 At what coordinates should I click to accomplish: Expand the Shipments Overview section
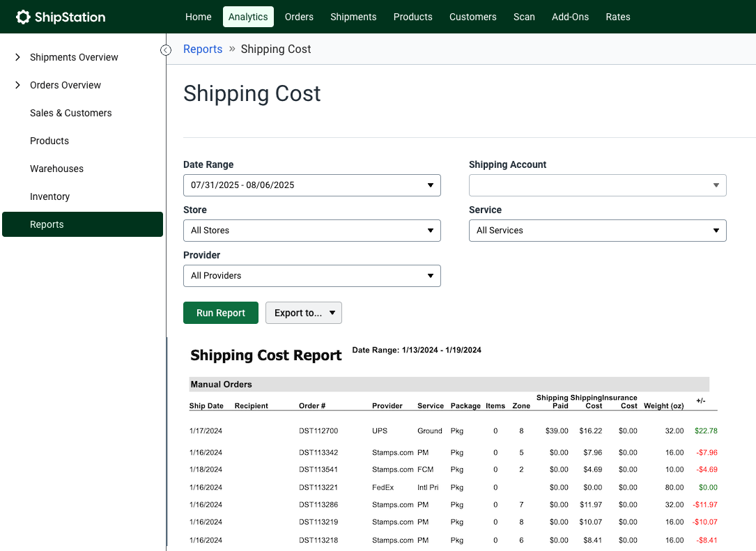[74, 57]
